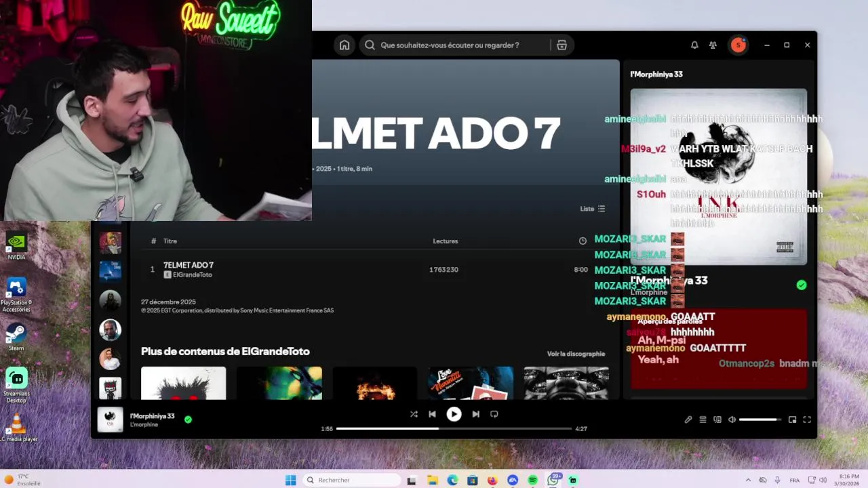
Task: Toggle the green saved checkmark in player bar
Action: click(188, 420)
